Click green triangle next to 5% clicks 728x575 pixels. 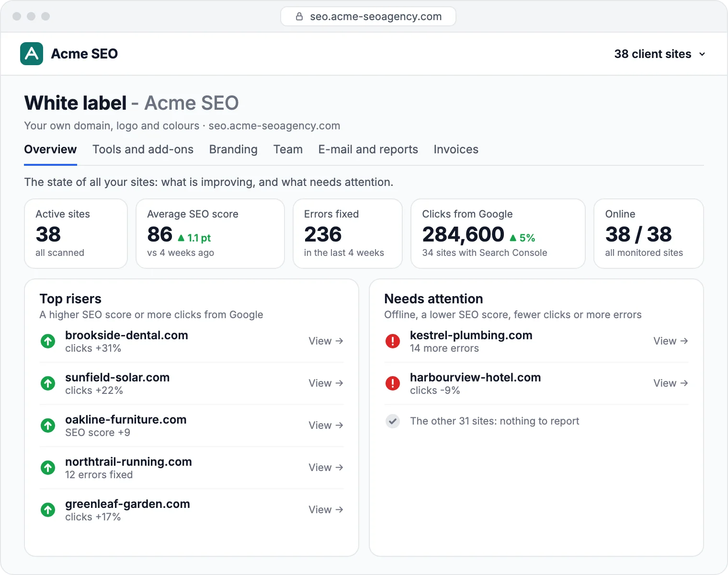click(x=513, y=238)
